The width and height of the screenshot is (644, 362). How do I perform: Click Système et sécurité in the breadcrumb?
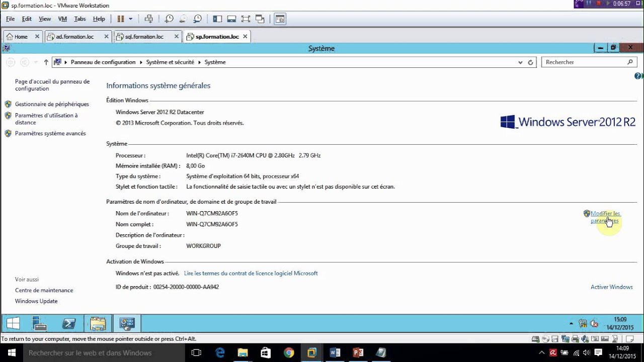pos(170,62)
